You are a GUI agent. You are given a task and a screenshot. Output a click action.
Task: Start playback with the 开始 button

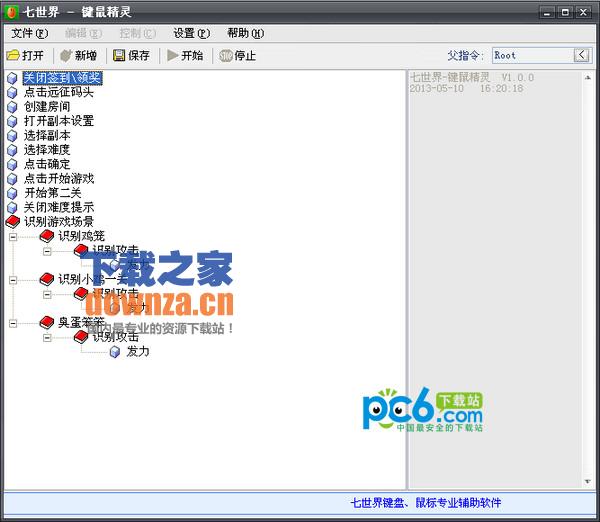[185, 55]
